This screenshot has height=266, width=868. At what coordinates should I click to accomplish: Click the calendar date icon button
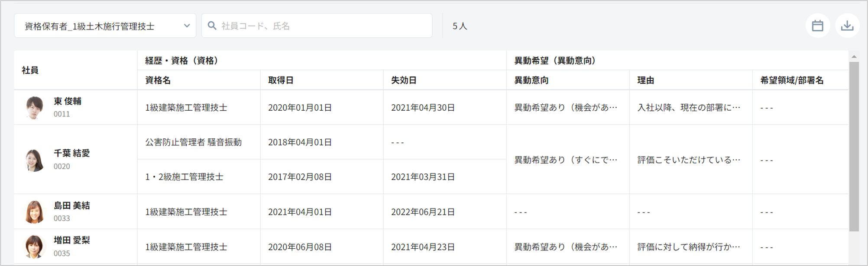point(817,26)
